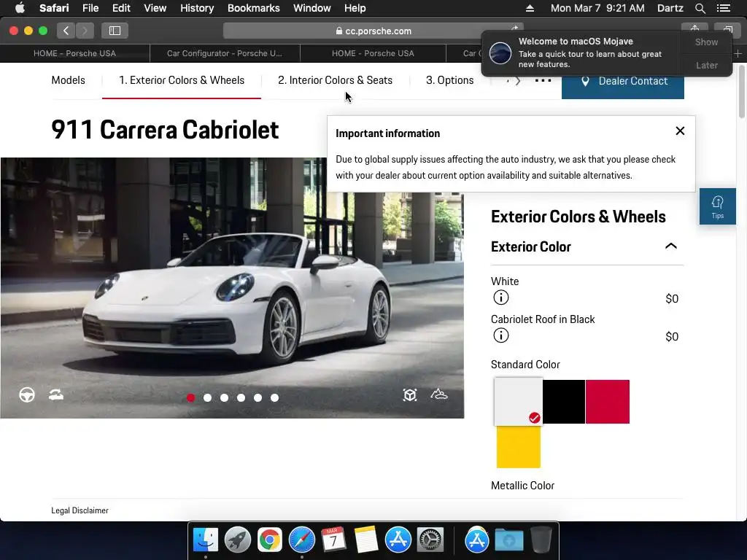747x560 pixels.
Task: Open Google Chrome from Dock
Action: pos(270,540)
